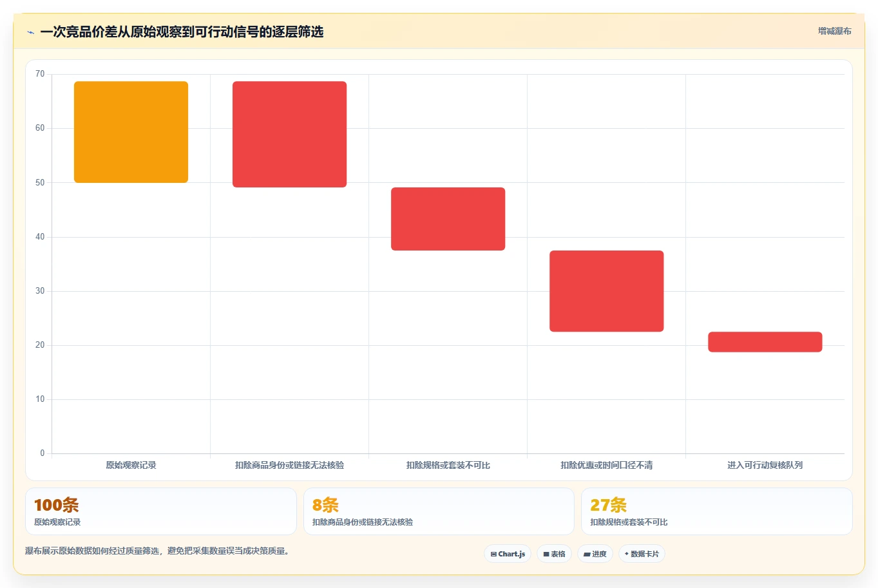This screenshot has height=588, width=878.
Task: Open the 8条 扣除商品身份 data card
Action: coord(439,511)
